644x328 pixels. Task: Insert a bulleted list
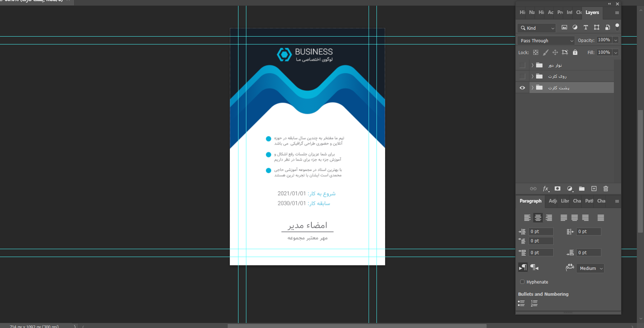pos(521,303)
